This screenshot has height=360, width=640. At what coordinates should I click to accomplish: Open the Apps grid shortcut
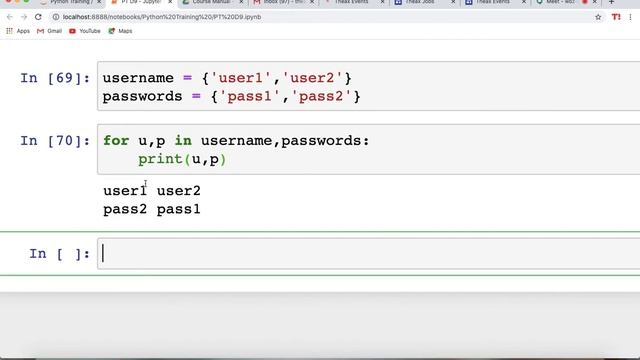click(x=18, y=31)
